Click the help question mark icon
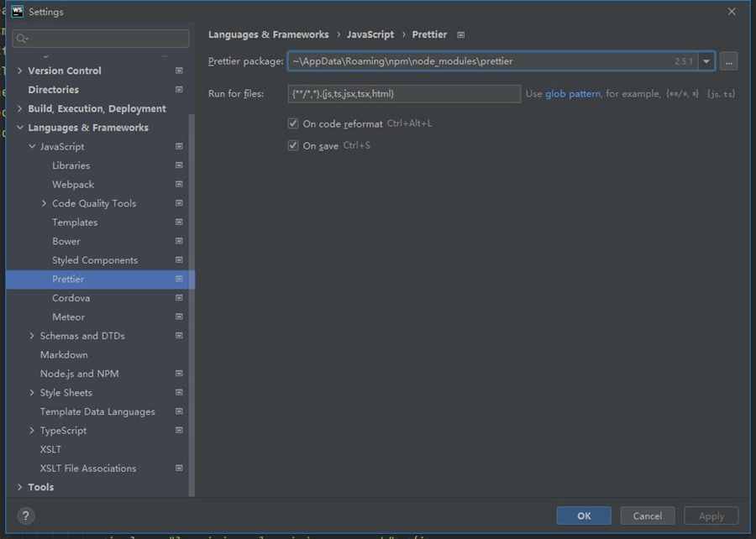756x539 pixels. (x=26, y=515)
